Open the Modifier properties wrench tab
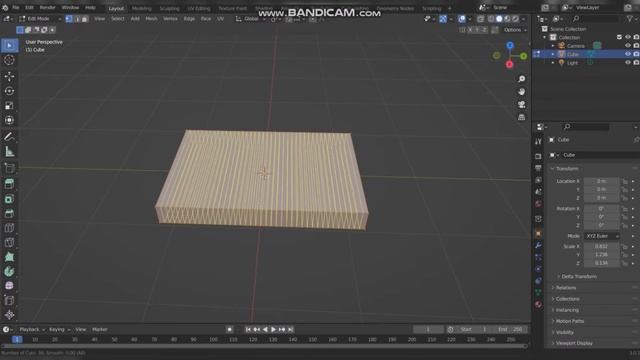 [538, 245]
